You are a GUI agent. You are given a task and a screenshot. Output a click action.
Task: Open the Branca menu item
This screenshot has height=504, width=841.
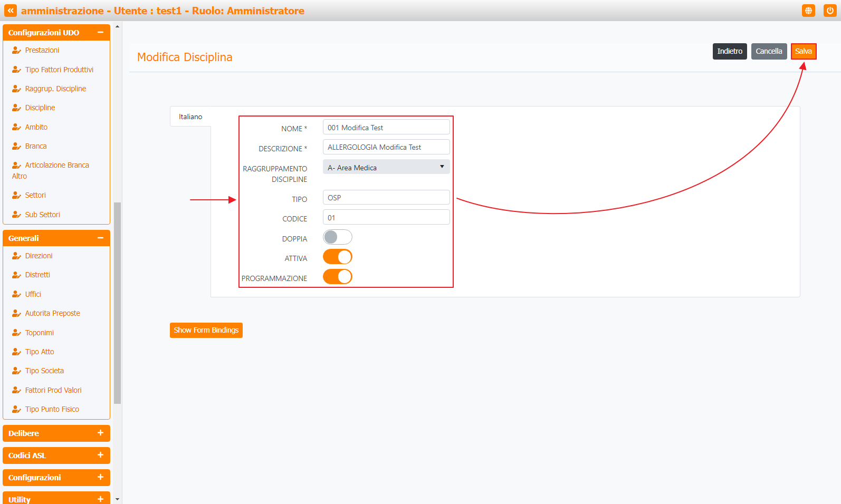point(36,147)
